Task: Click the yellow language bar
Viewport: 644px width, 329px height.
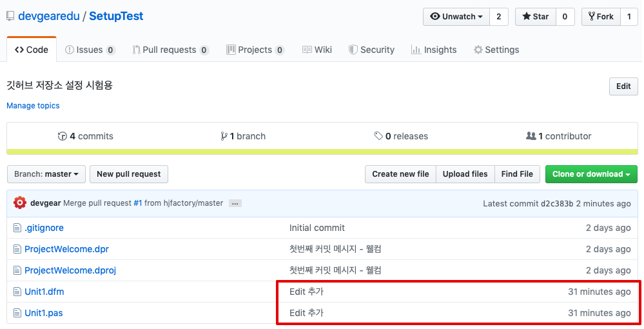Action: [322, 152]
